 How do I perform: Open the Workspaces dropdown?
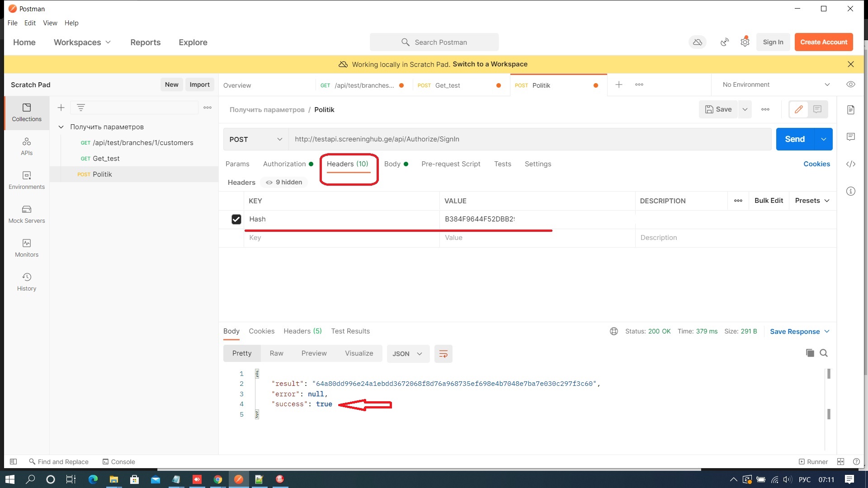(82, 42)
